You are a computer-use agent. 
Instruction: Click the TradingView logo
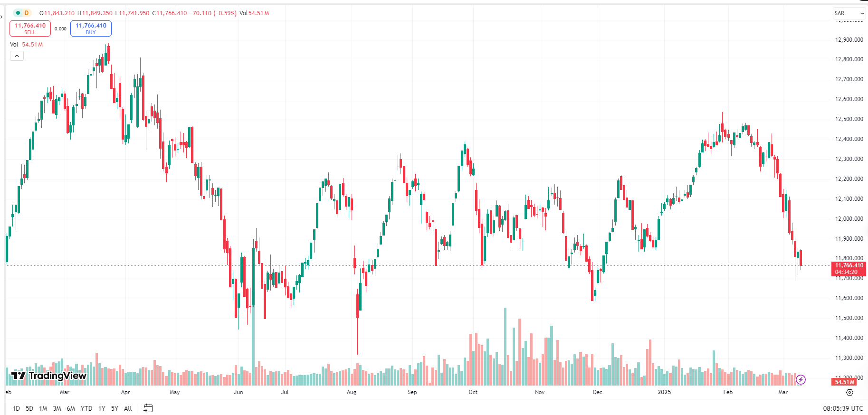pos(49,376)
